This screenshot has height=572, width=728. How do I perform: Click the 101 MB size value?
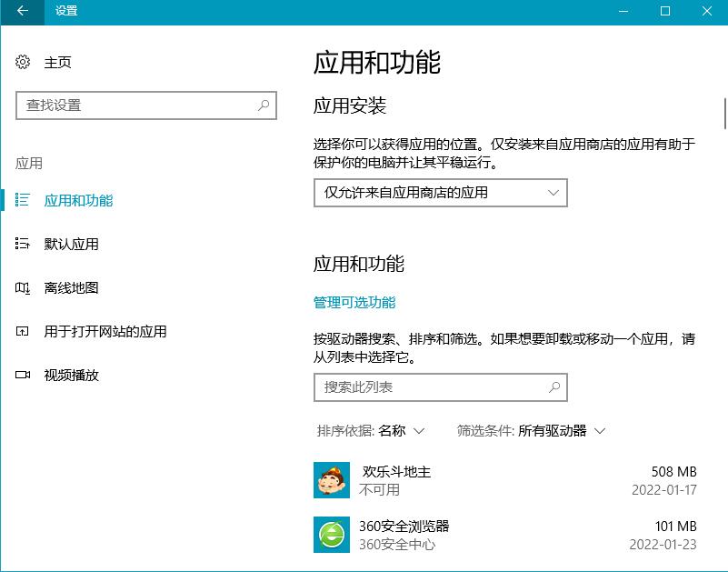coord(675,526)
